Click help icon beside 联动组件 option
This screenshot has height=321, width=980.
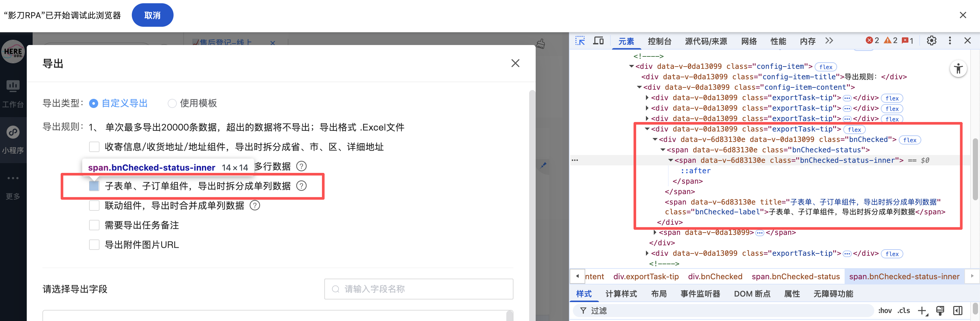pyautogui.click(x=255, y=206)
